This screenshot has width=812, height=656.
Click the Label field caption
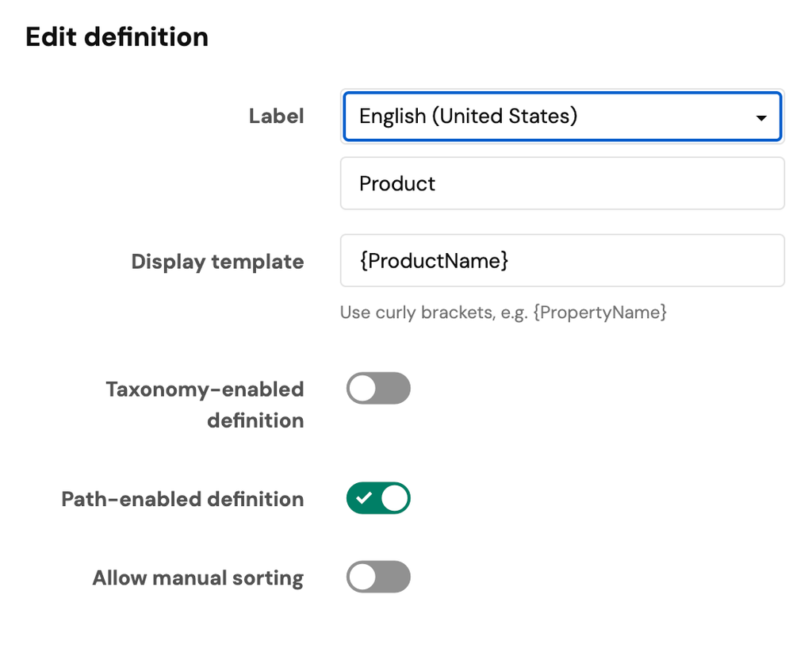click(x=276, y=116)
